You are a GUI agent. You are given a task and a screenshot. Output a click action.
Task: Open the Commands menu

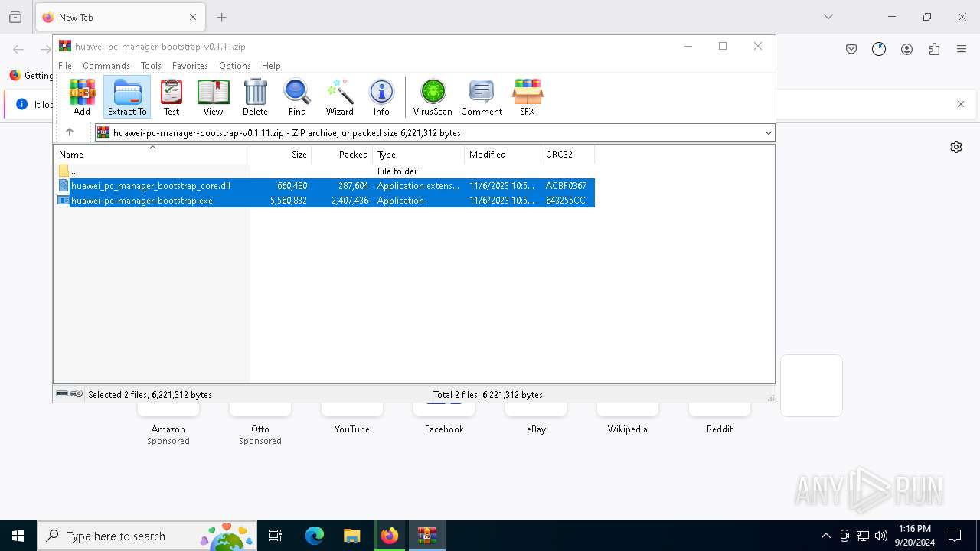click(x=106, y=66)
